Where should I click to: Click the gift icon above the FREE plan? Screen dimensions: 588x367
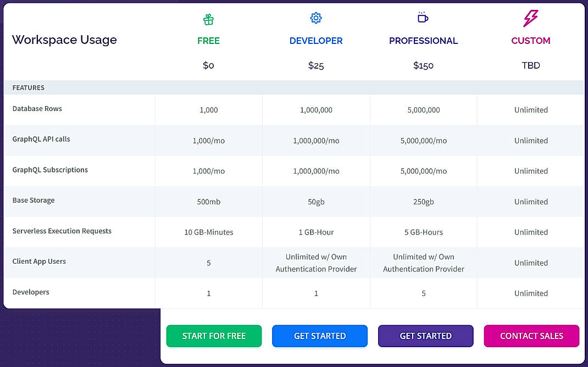pos(208,19)
